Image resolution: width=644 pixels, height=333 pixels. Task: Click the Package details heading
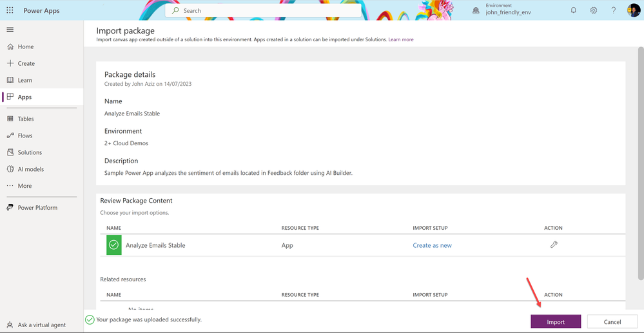130,75
